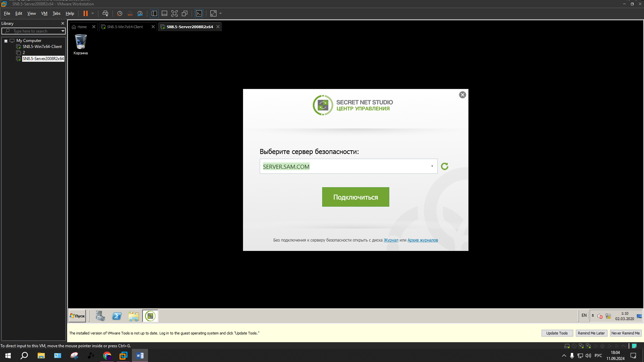The width and height of the screenshot is (644, 362).
Task: Open host taskbar search
Action: 24,356
